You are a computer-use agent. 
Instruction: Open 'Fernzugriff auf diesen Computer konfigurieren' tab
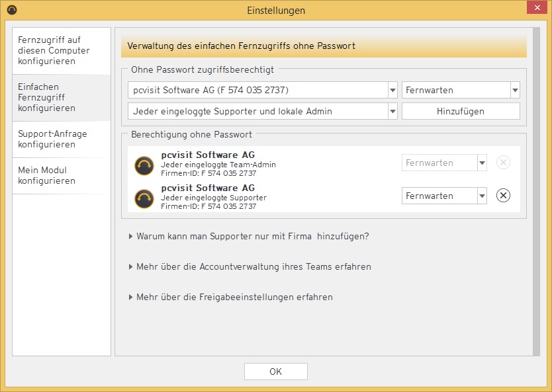61,51
